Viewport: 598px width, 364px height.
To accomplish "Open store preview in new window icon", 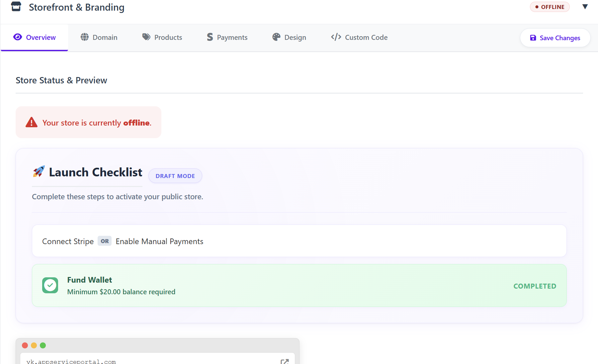I will pos(285,361).
